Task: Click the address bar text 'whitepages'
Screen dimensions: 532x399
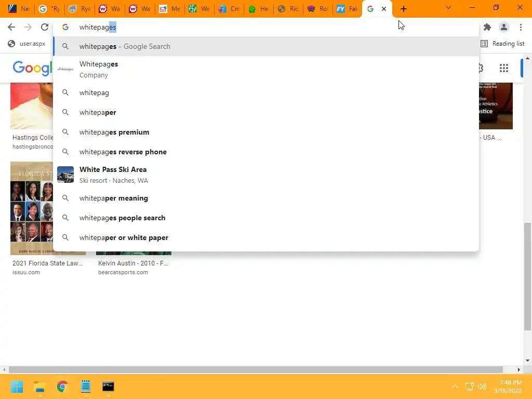Action: [98, 27]
